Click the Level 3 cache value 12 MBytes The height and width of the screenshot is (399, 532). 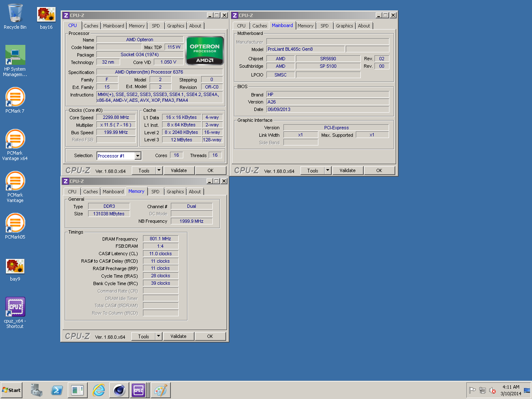click(x=182, y=140)
